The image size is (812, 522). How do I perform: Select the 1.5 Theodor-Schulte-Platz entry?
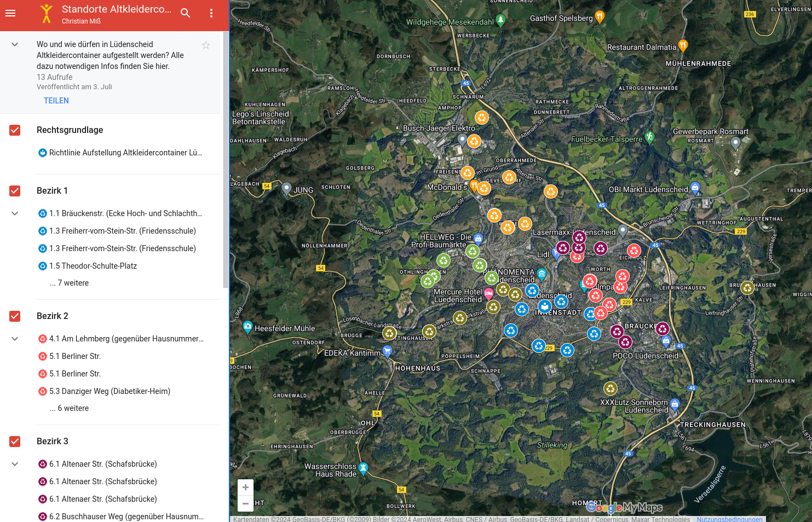tap(93, 266)
